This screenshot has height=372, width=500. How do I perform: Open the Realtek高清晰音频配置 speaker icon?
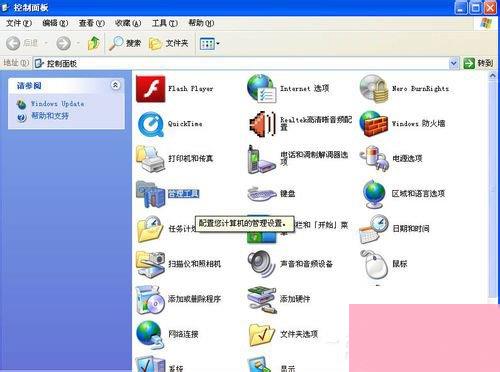pyautogui.click(x=263, y=124)
